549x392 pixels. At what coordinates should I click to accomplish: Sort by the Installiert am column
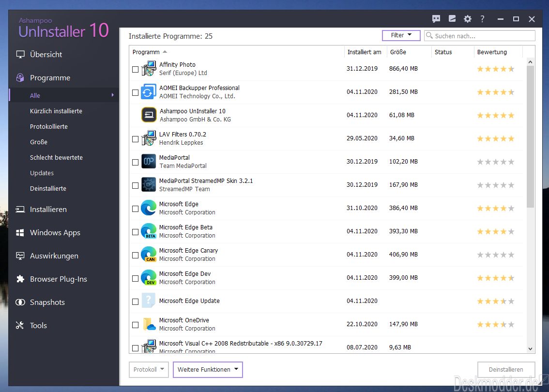(366, 52)
